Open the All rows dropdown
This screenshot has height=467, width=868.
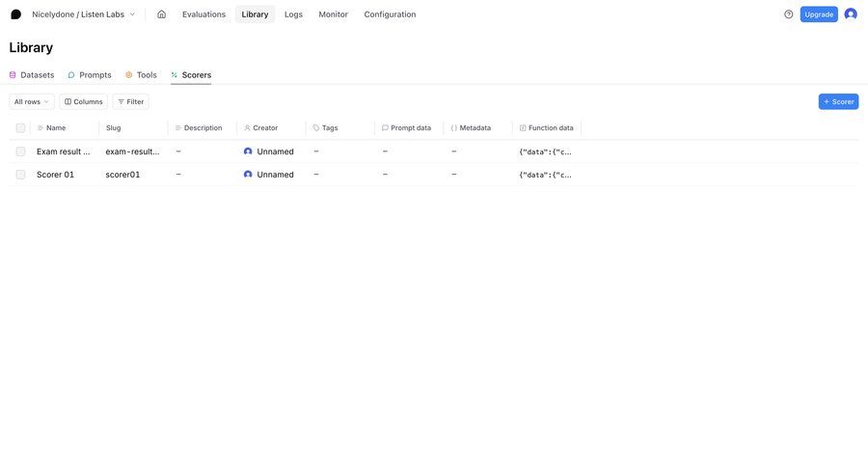(x=32, y=102)
